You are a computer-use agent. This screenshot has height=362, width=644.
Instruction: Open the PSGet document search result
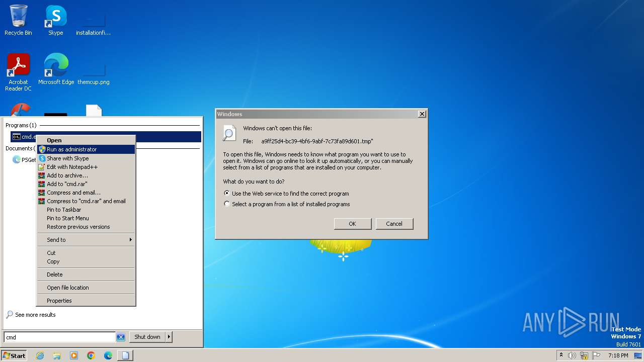click(x=24, y=160)
